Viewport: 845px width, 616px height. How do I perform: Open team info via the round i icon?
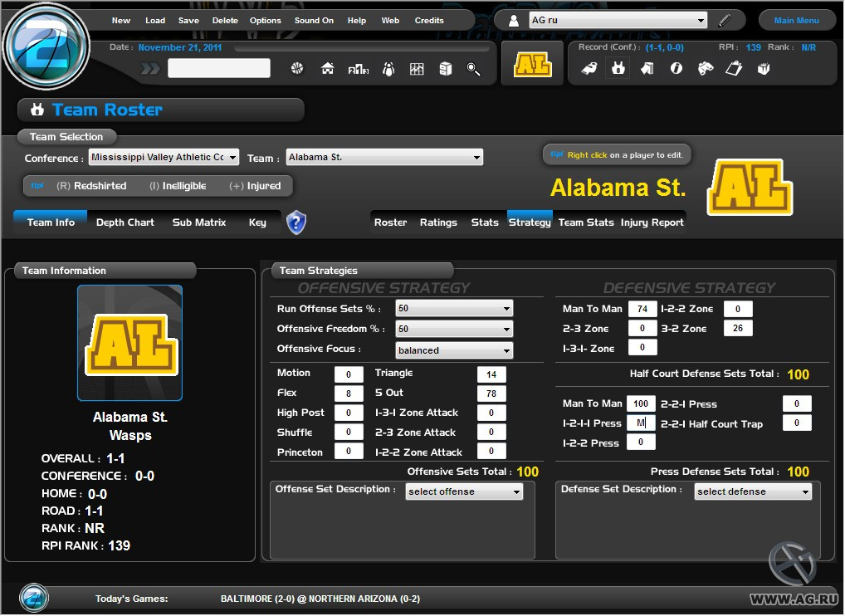click(676, 68)
